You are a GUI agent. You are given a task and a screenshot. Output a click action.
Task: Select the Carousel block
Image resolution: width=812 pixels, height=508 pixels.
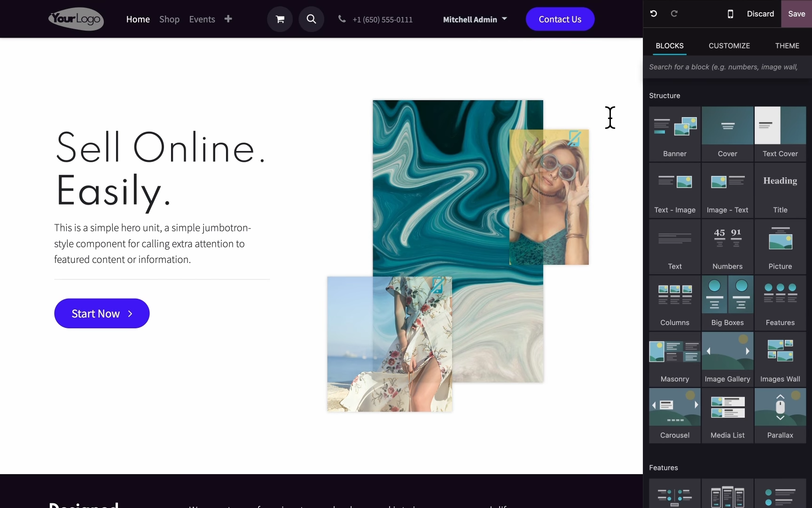[x=675, y=416]
